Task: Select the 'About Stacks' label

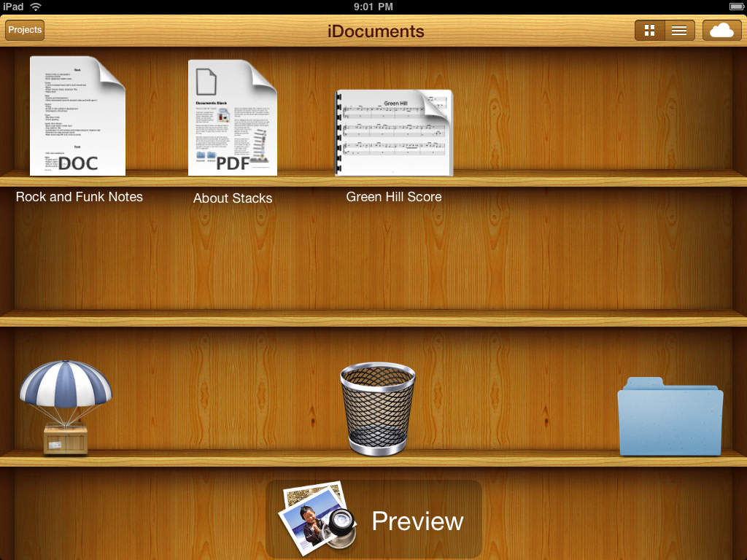Action: (x=233, y=198)
